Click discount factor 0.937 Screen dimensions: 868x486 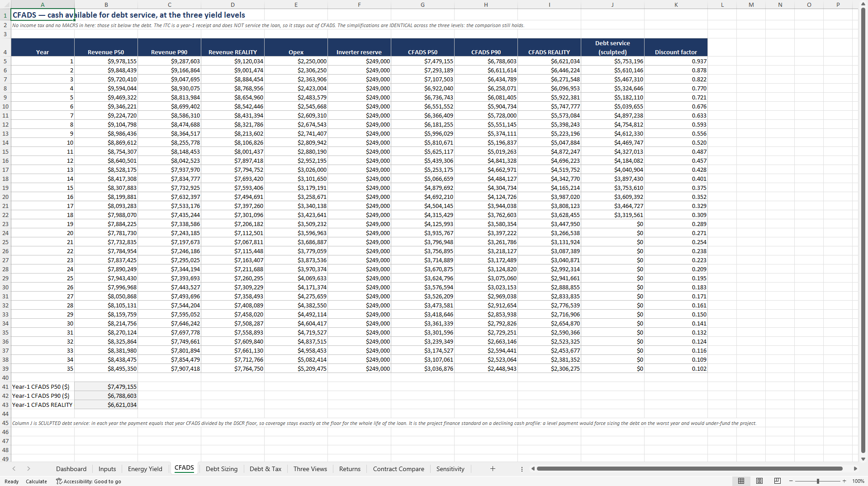[x=676, y=61]
